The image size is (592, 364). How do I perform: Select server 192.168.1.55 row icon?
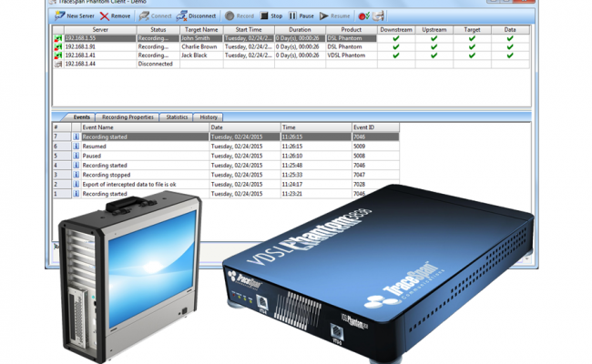pos(57,38)
